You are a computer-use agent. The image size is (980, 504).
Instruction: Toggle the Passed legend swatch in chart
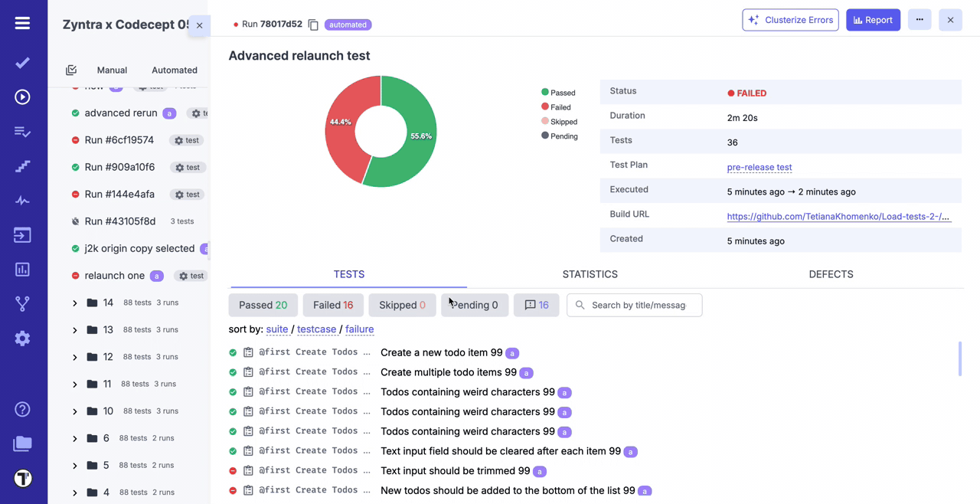545,92
